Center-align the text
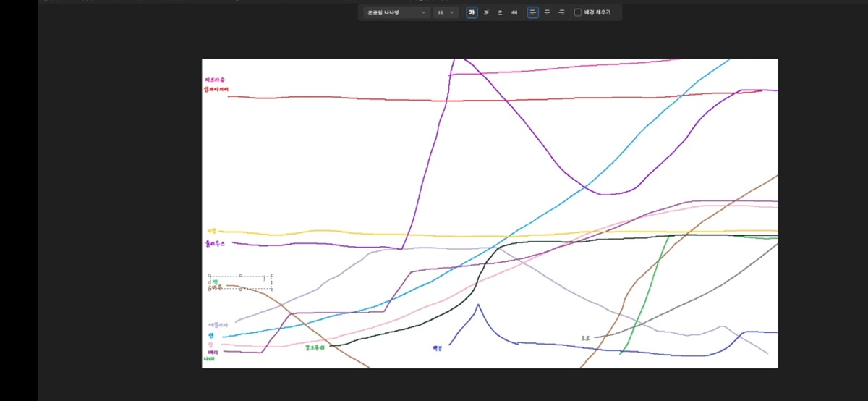The image size is (868, 401). (547, 12)
